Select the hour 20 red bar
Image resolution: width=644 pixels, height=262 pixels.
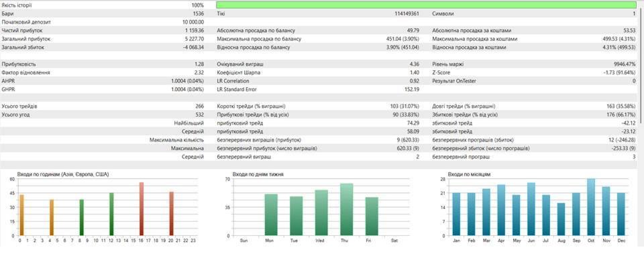pyautogui.click(x=171, y=214)
